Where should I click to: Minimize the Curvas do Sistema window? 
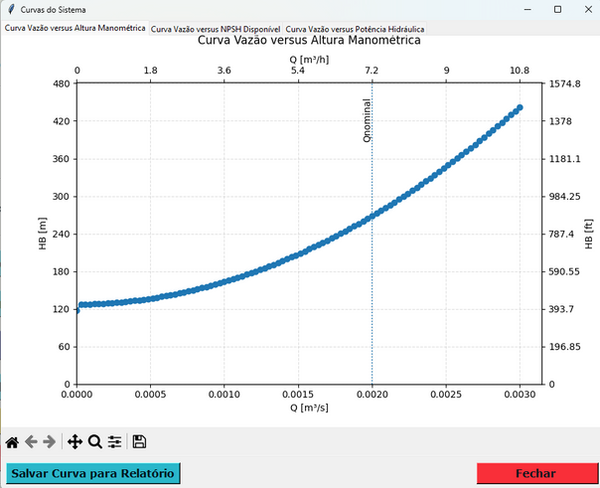(x=528, y=10)
